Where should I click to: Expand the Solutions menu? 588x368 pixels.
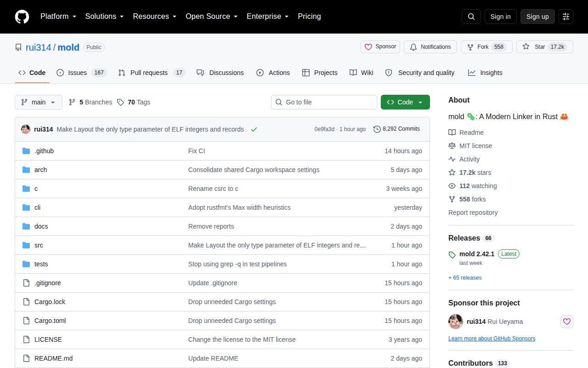(104, 17)
